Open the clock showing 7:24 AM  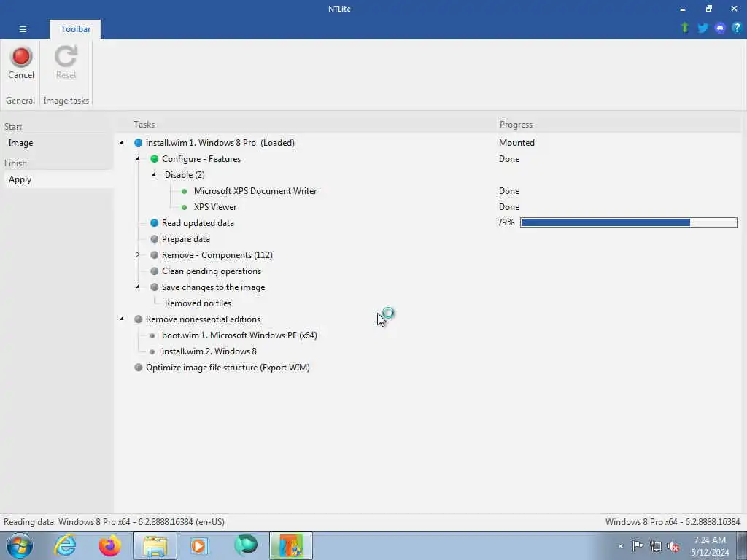[x=710, y=546]
